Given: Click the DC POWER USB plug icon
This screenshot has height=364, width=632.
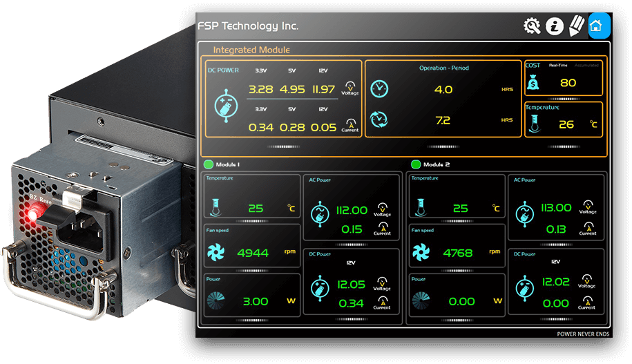Looking at the screenshot, I should click(226, 106).
